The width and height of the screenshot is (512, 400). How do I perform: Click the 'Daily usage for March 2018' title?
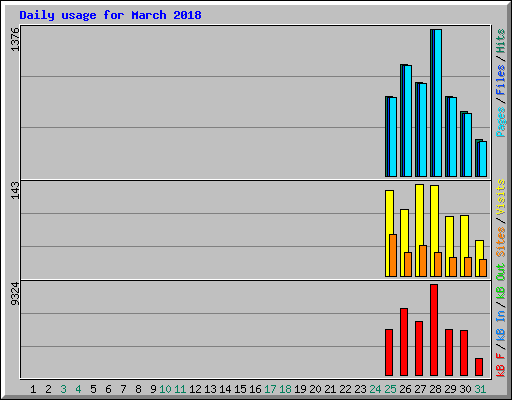coord(110,15)
